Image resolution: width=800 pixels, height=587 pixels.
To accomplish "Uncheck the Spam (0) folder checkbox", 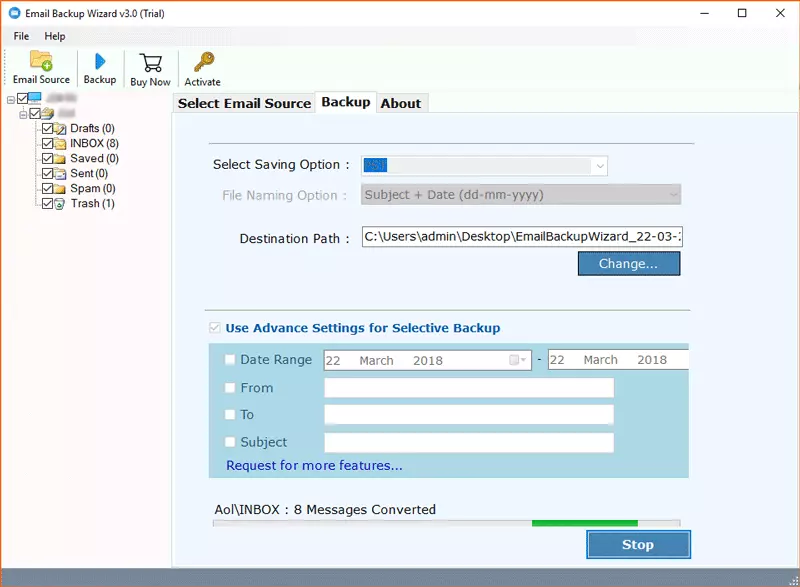I will [47, 189].
